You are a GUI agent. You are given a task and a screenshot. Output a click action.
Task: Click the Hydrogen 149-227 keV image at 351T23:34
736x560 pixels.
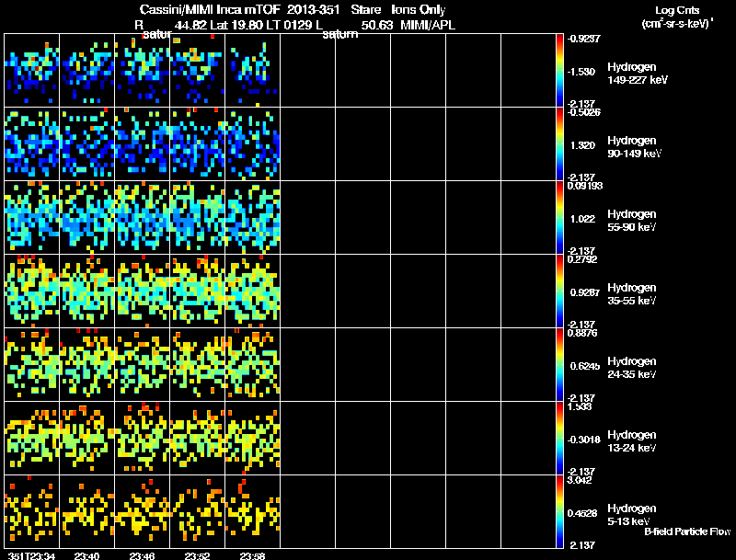(x=32, y=71)
